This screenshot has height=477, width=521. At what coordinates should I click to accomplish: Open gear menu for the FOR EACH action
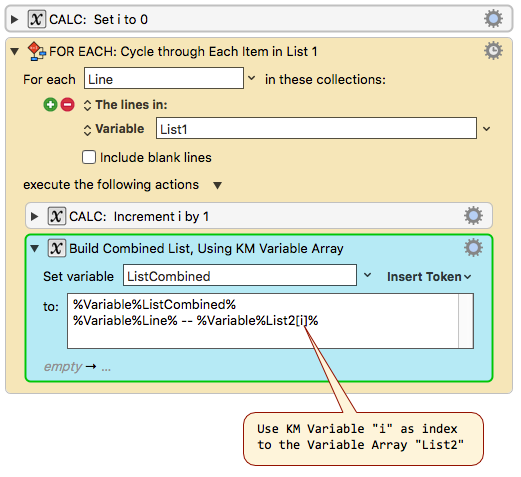[x=493, y=51]
